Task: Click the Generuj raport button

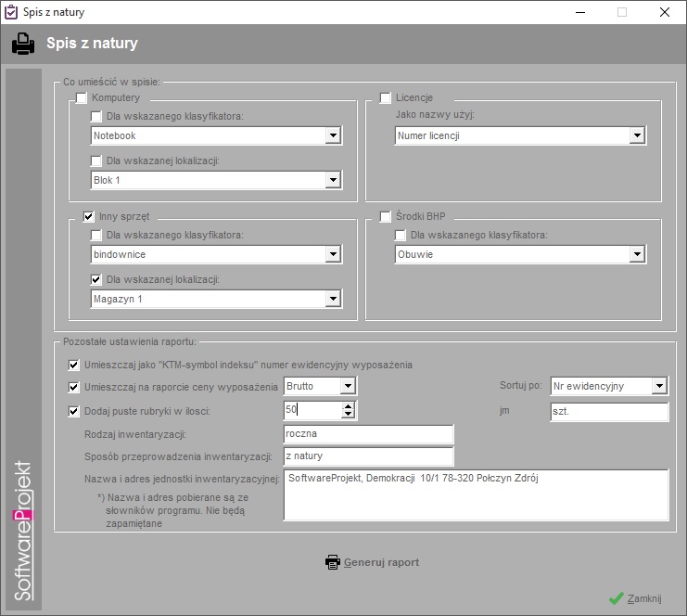Action: [373, 562]
